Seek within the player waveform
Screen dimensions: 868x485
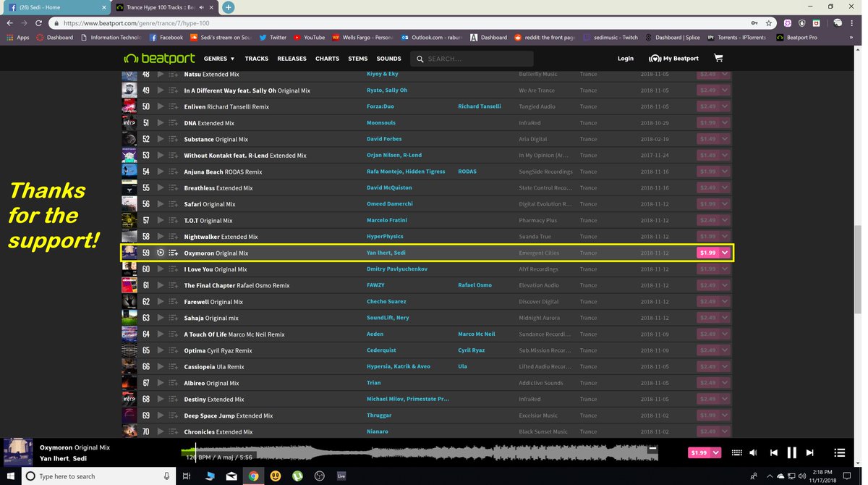pyautogui.click(x=420, y=452)
